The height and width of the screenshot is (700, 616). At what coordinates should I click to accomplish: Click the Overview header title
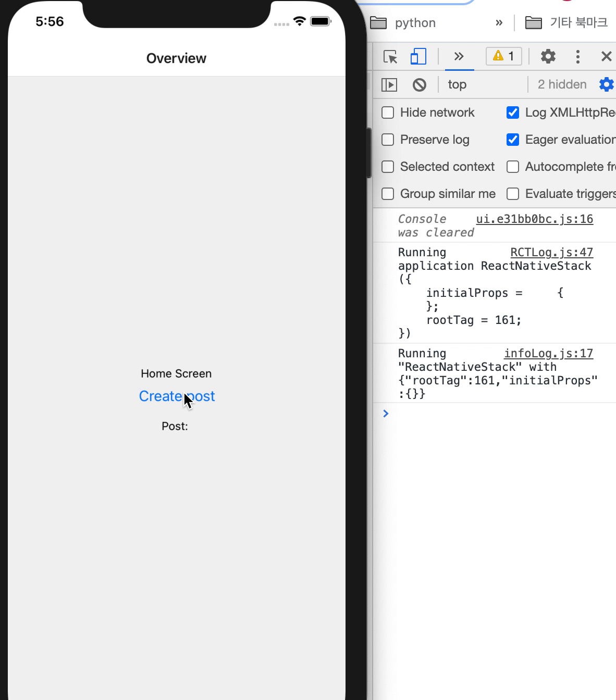point(176,58)
